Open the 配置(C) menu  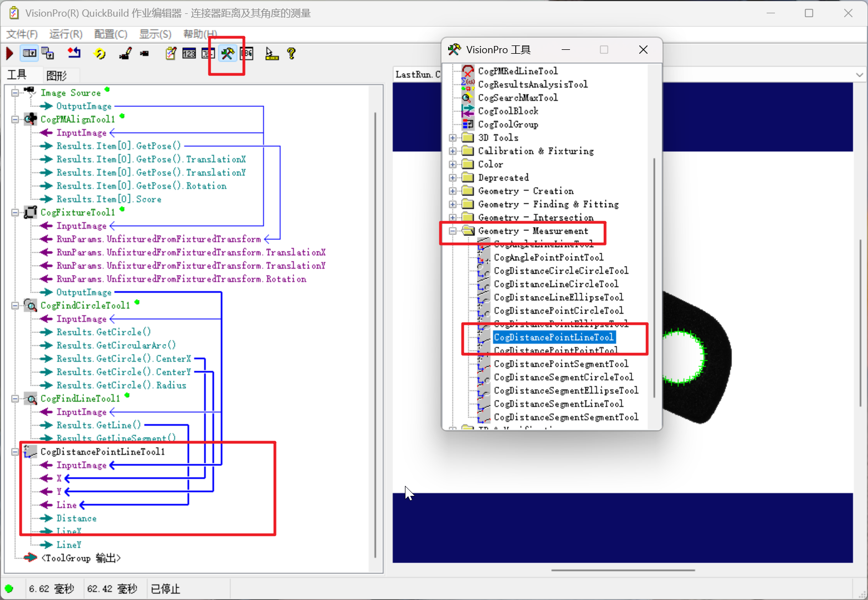point(111,34)
